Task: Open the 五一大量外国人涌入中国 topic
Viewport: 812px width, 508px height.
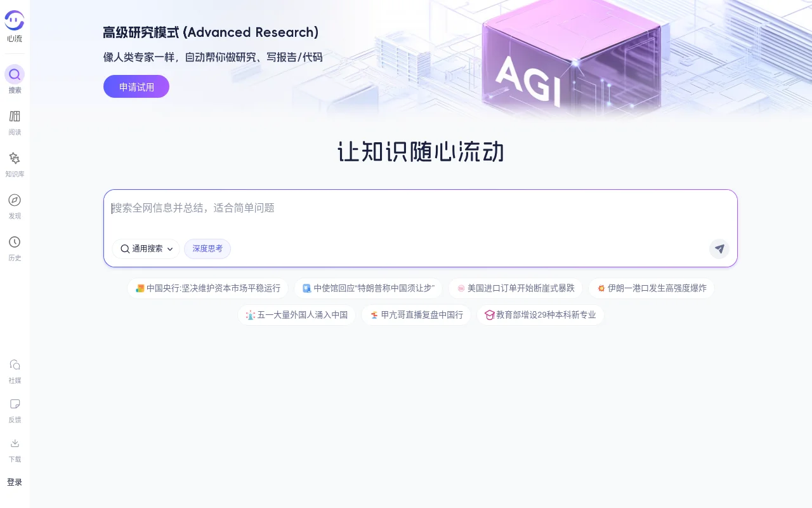Action: pos(296,314)
